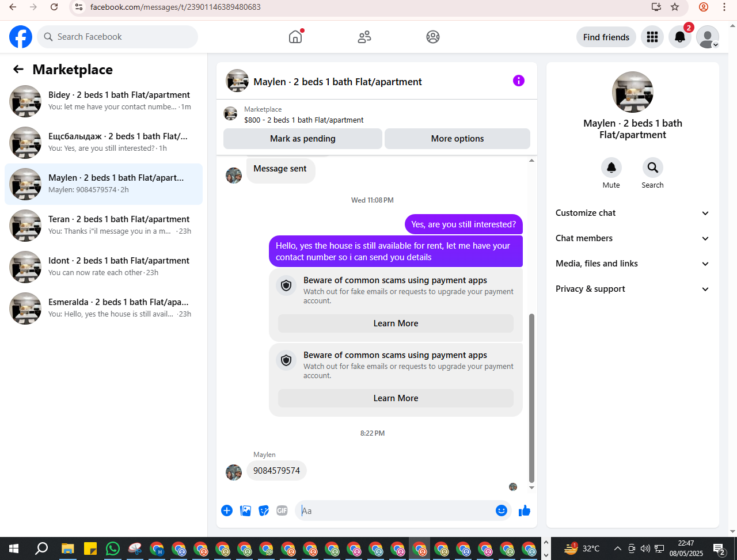Viewport: 737px width, 560px height.
Task: Open the taskbar clock and date
Action: point(686,548)
